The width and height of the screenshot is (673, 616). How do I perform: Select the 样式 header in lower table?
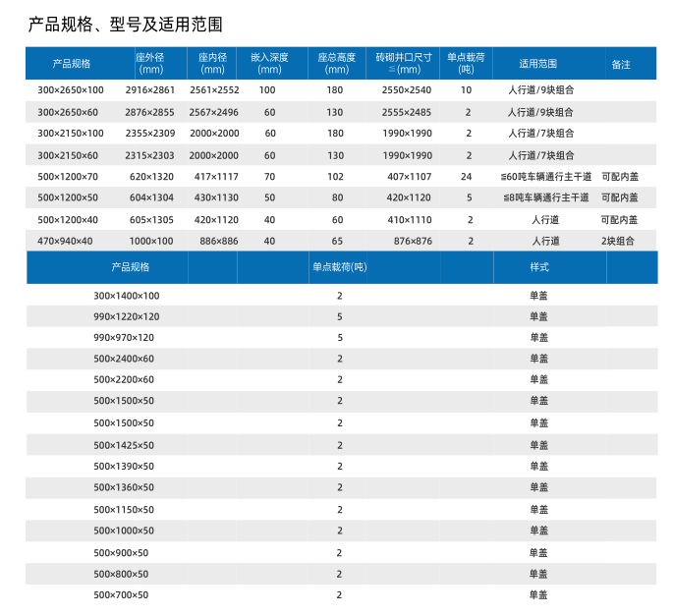pyautogui.click(x=538, y=266)
